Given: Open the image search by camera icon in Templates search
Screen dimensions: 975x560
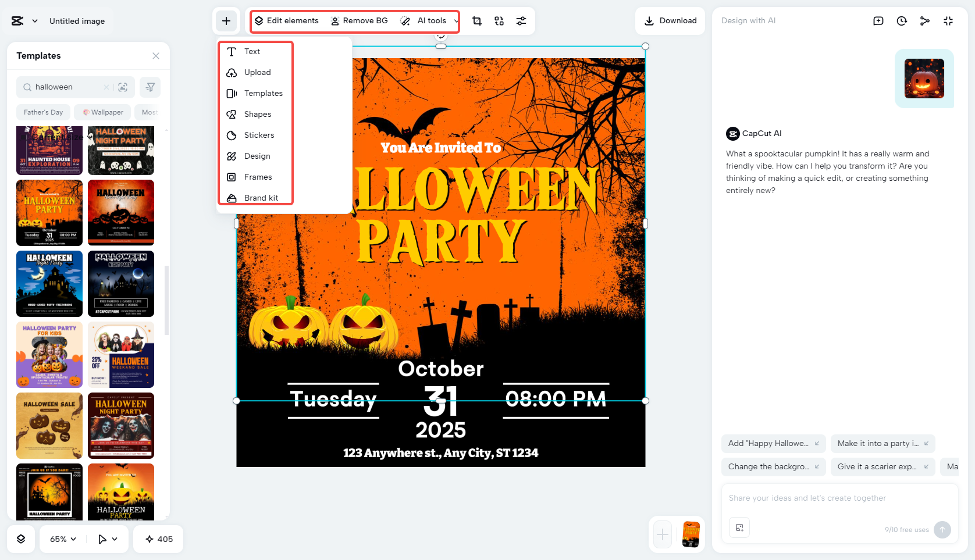Looking at the screenshot, I should [123, 87].
